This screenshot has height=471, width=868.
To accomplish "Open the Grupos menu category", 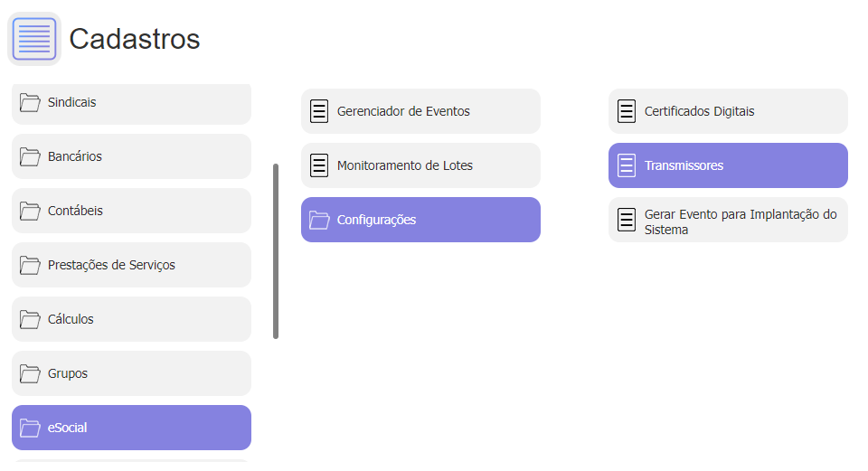I will pos(131,373).
